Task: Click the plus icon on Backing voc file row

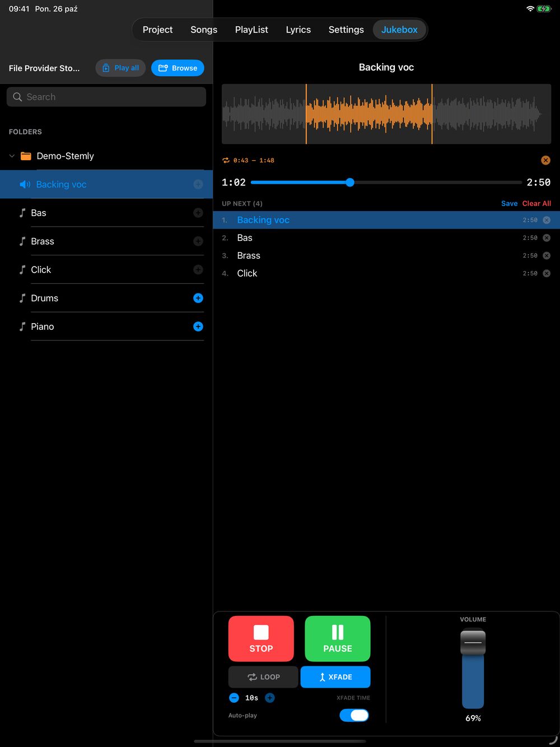Action: point(198,184)
